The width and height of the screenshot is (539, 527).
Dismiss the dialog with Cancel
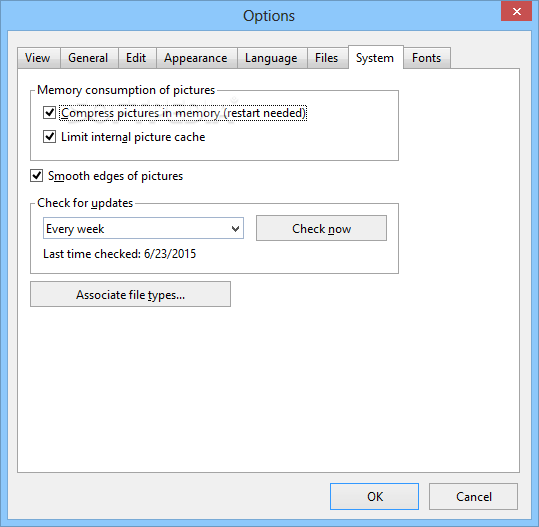pyautogui.click(x=473, y=496)
